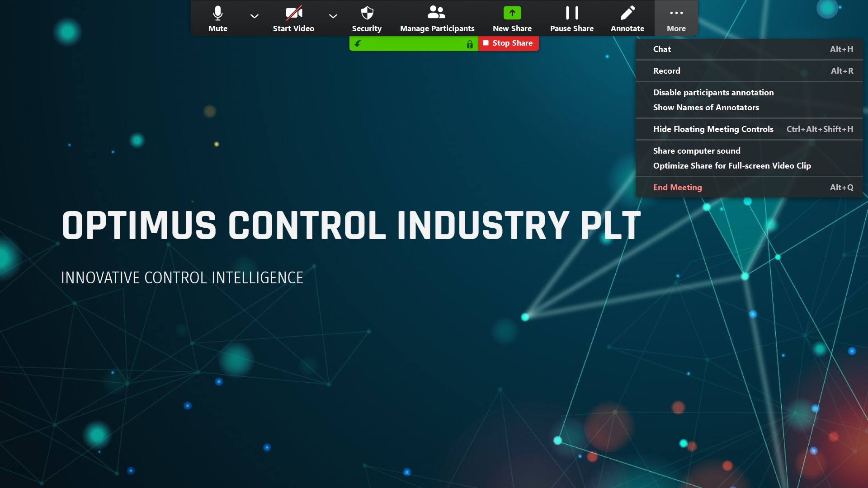Click End Meeting in the More menu

[749, 188]
